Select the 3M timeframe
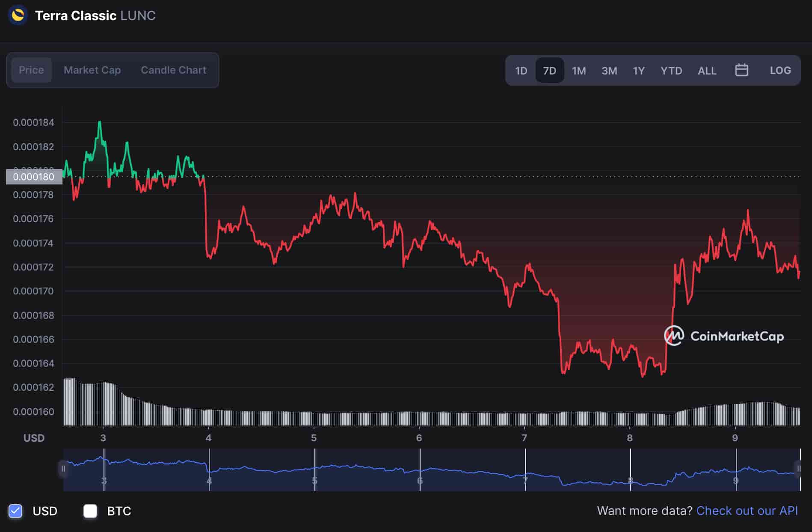 [609, 70]
